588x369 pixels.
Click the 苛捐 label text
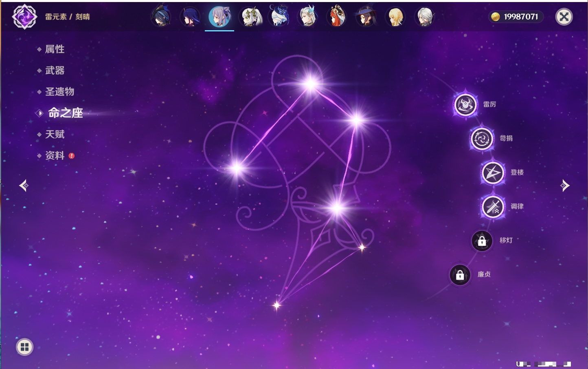pyautogui.click(x=506, y=138)
